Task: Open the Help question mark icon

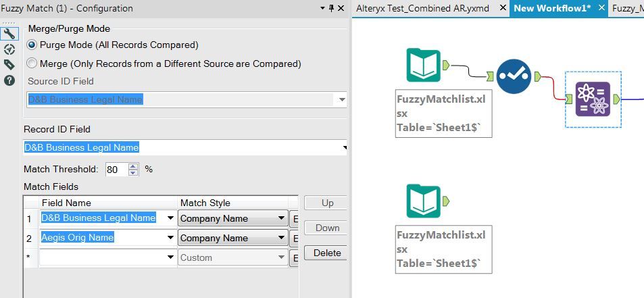Action: point(9,80)
